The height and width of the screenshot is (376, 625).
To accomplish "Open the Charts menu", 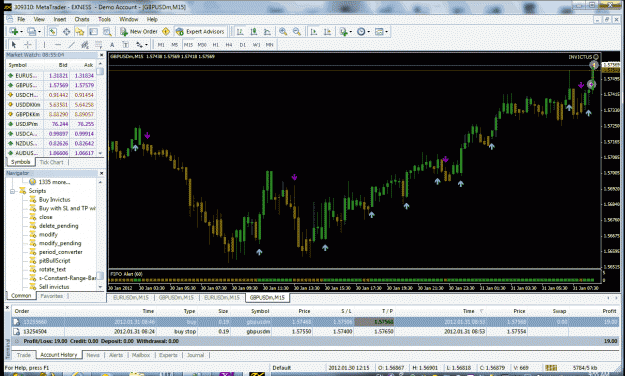I will click(x=82, y=19).
